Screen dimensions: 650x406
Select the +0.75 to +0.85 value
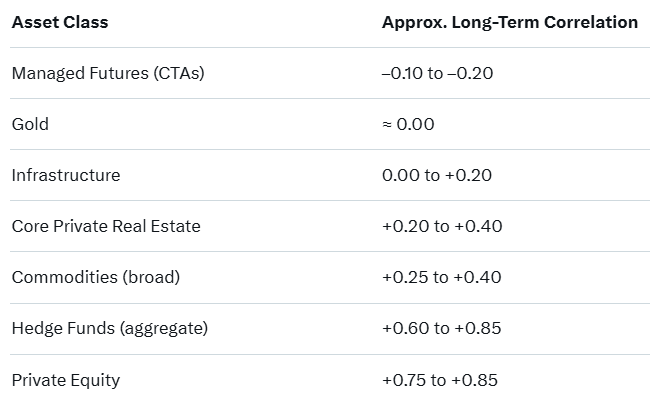[x=440, y=379]
